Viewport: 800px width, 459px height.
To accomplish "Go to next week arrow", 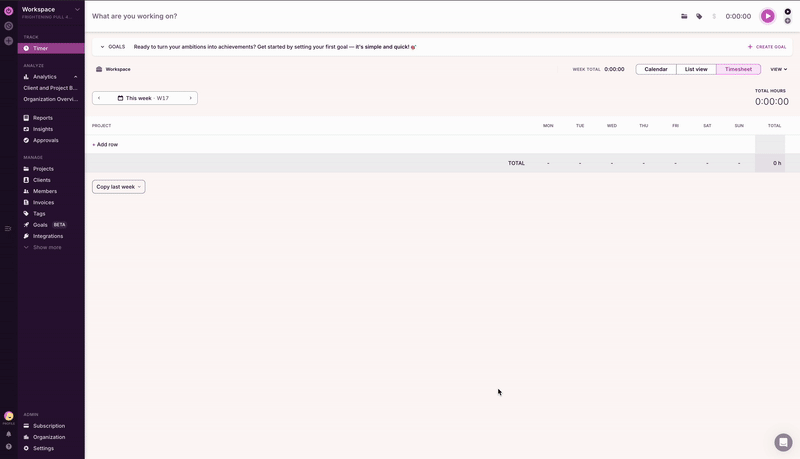I will [191, 98].
